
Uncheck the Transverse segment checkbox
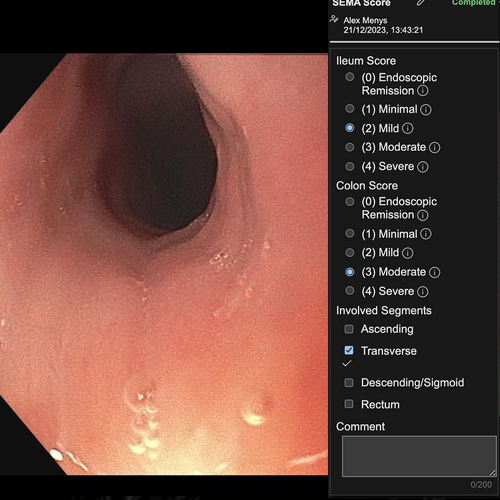click(x=349, y=350)
